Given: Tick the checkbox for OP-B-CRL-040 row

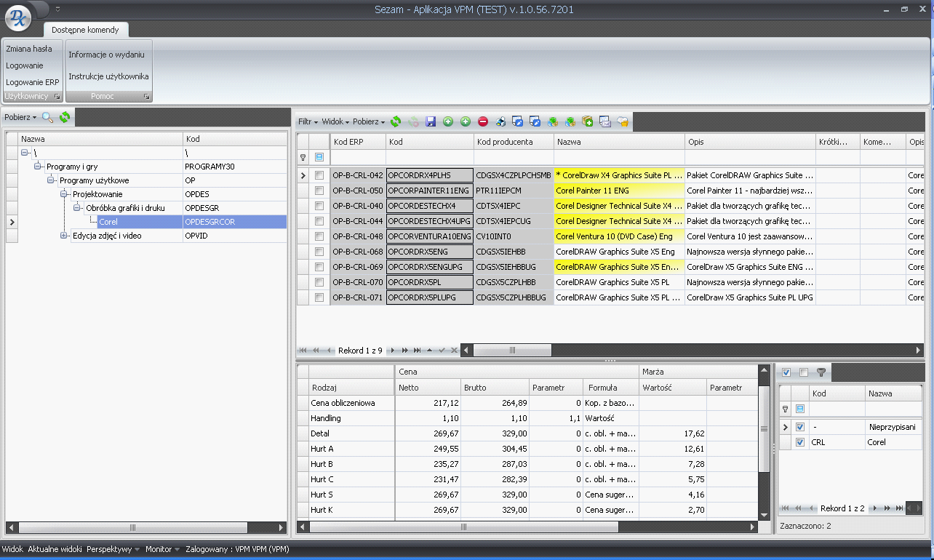Looking at the screenshot, I should 319,206.
